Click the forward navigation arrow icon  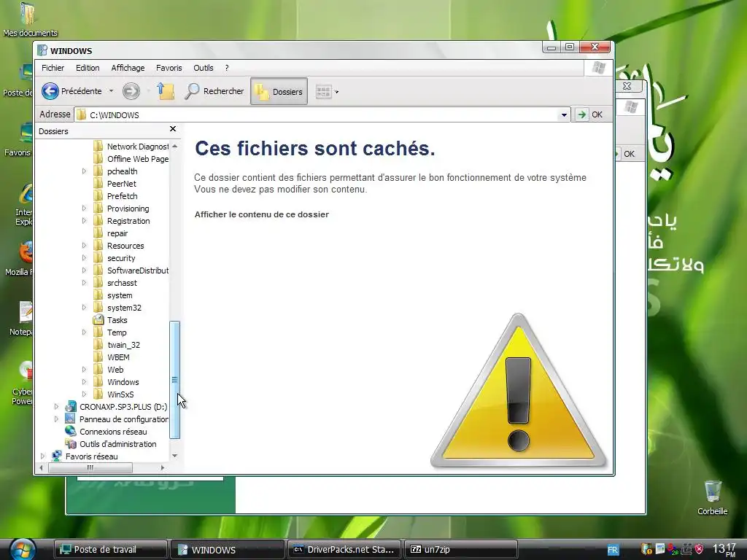click(131, 91)
